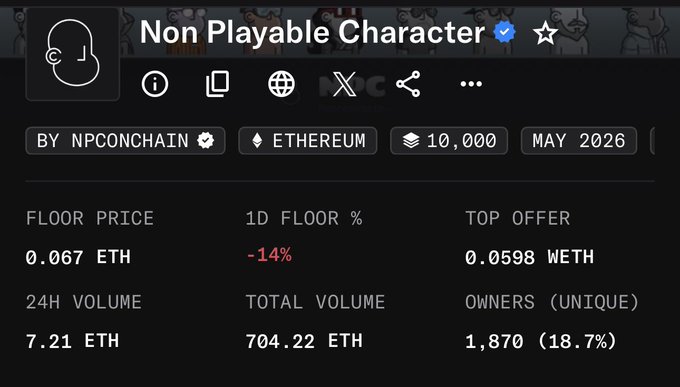Visit the website via globe icon
This screenshot has height=387, width=680.
coord(281,84)
